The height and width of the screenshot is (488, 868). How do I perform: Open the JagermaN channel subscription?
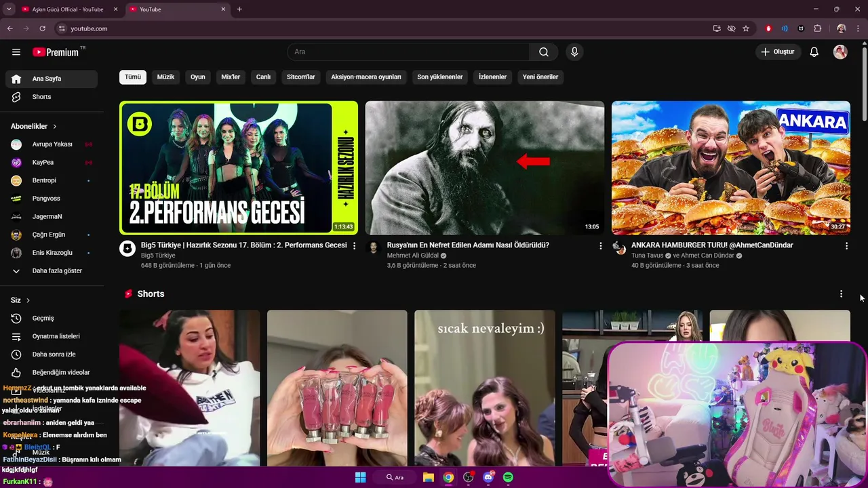tap(52, 217)
